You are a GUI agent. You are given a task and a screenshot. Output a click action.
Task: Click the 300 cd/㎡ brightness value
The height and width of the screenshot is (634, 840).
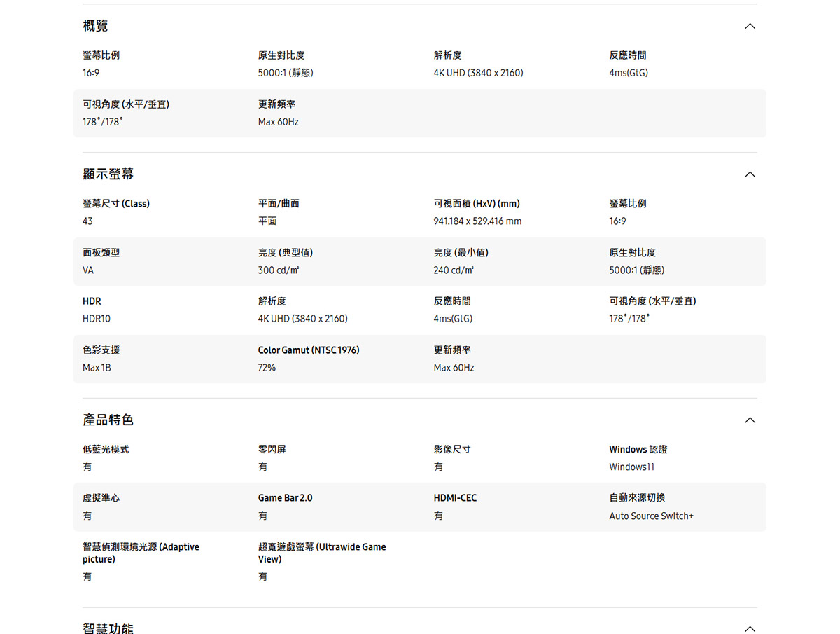tap(279, 270)
